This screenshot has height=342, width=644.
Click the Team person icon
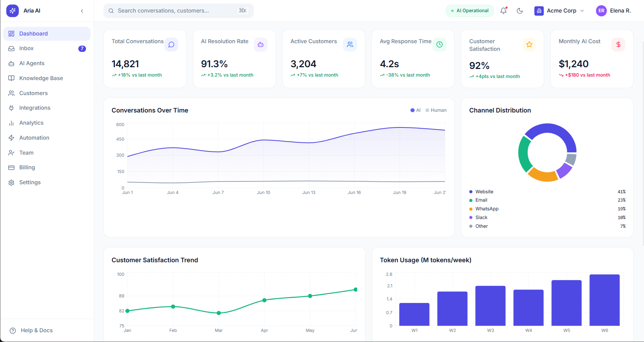(x=11, y=153)
